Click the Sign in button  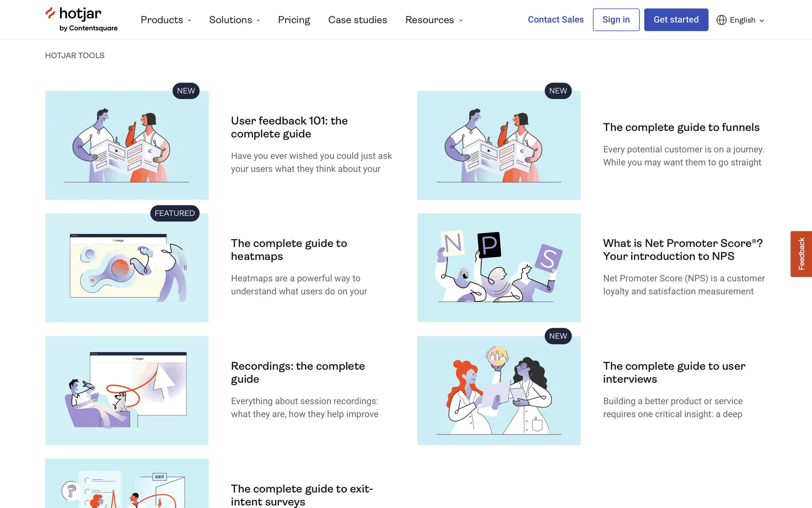pyautogui.click(x=616, y=19)
